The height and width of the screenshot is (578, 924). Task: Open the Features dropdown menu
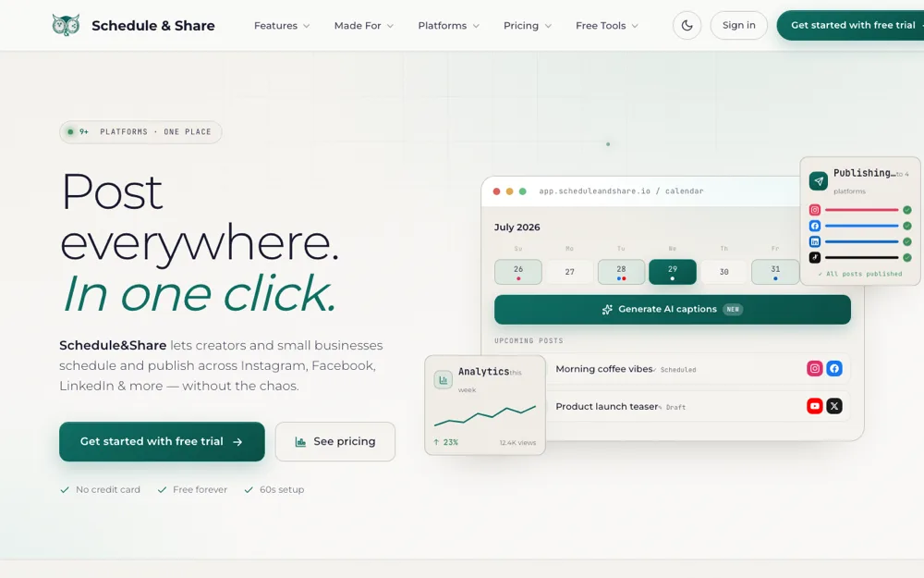click(x=282, y=25)
